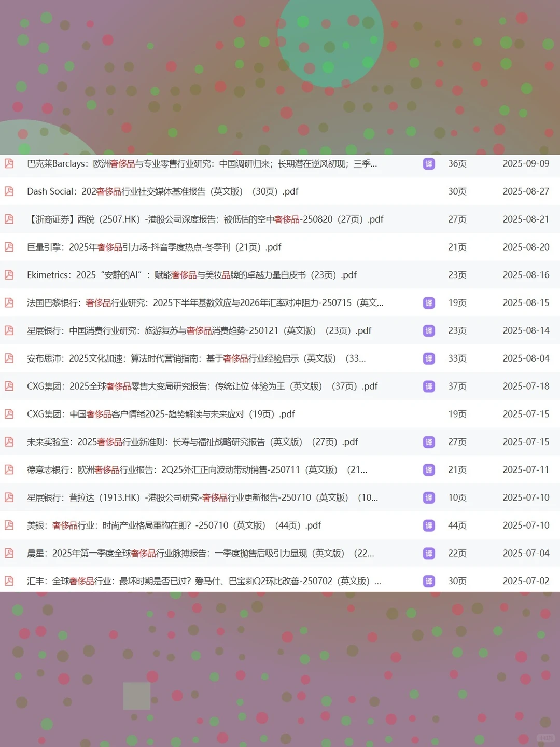Click the PDF icon beside CXG集团 2025全球奢侈品零售 row
Image resolution: width=560 pixels, height=747 pixels.
click(9, 386)
